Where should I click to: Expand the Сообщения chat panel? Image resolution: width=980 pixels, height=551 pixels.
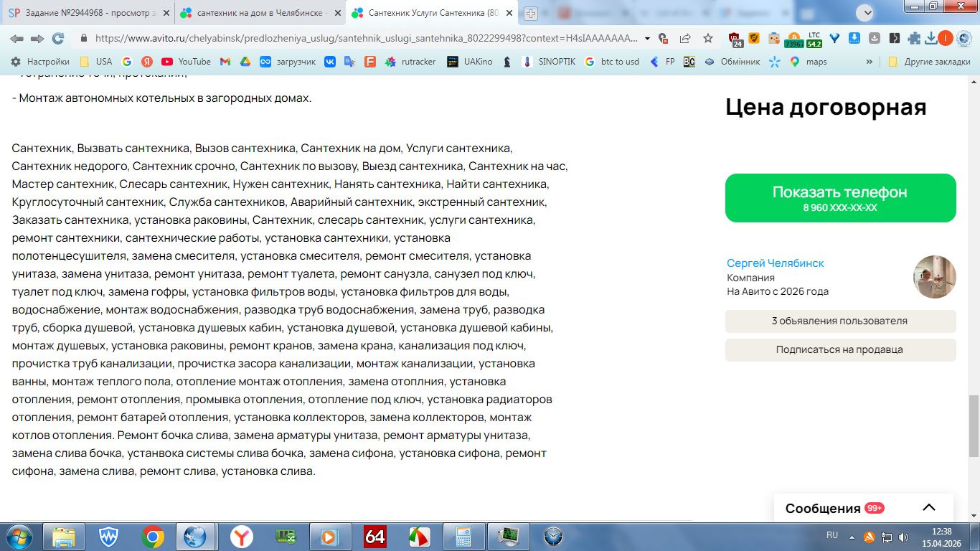(929, 508)
